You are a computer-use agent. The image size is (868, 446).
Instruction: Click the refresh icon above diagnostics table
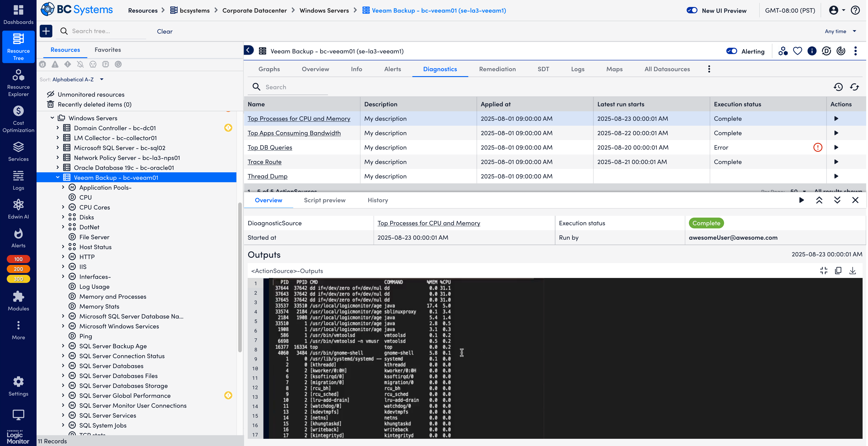tap(854, 87)
